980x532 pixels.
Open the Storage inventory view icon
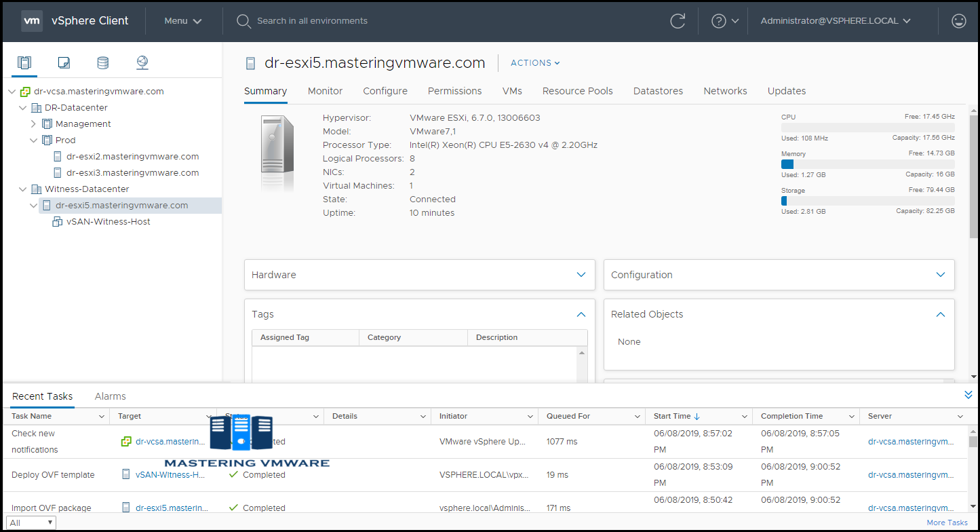102,63
